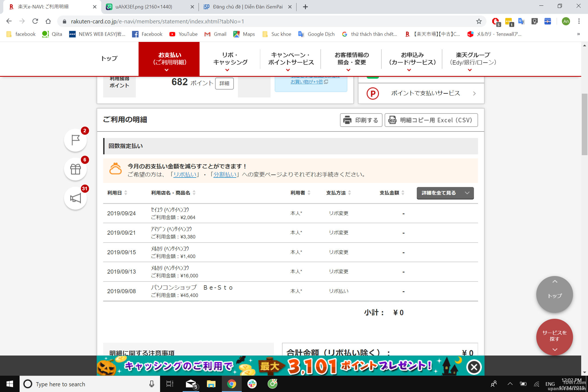Expand the キャンペーン・ポイントサービス menu

click(291, 59)
